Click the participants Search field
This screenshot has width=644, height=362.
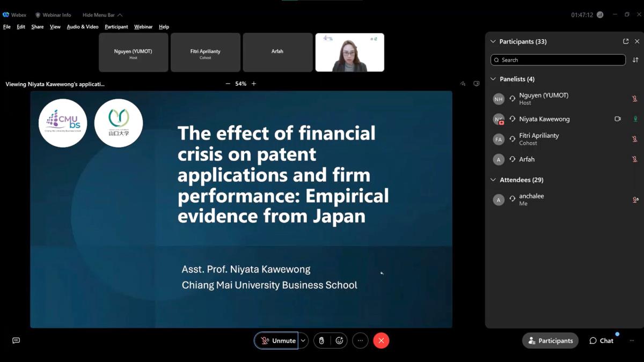pos(558,60)
